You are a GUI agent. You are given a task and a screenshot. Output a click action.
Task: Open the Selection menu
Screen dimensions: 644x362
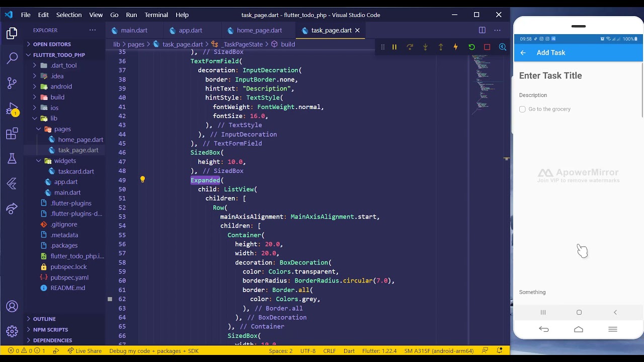click(x=69, y=15)
